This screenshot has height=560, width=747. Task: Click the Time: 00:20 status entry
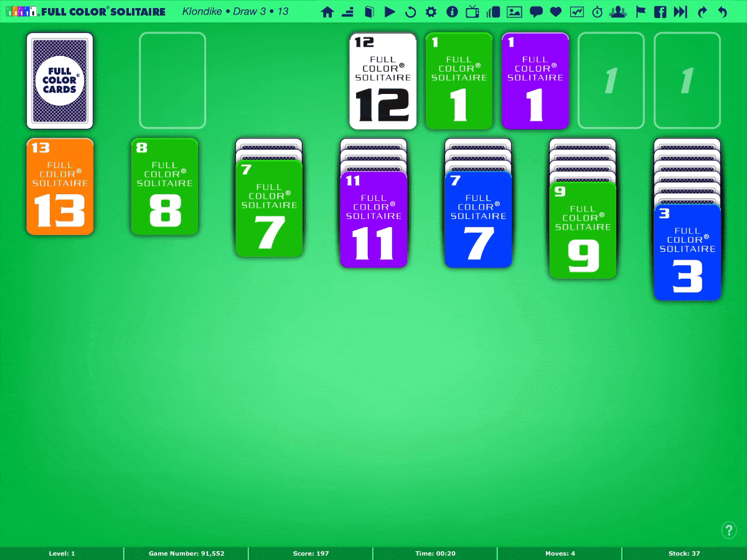[435, 553]
